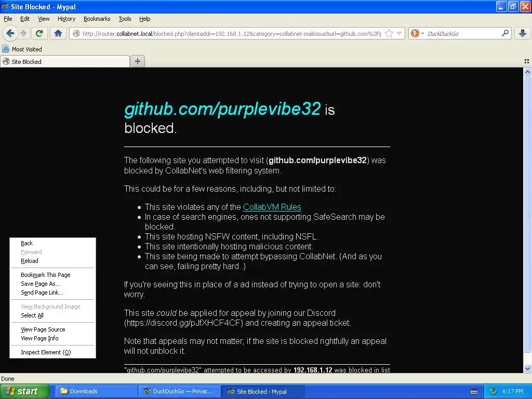Click the tab groups icon beside the tab bar
Screen dimensions: 532x399
[x=527, y=61]
